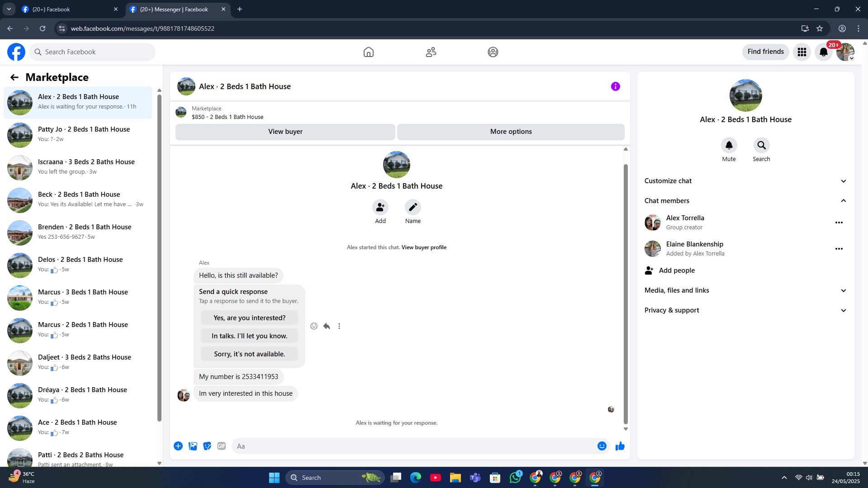The width and height of the screenshot is (868, 488).
Task: Choose a GIF in composer
Action: (x=222, y=446)
